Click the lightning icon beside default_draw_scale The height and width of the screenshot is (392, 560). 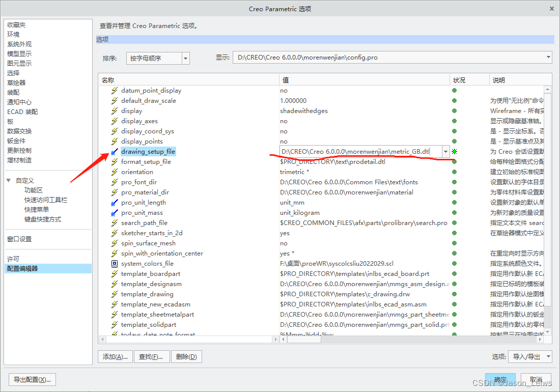(x=114, y=101)
